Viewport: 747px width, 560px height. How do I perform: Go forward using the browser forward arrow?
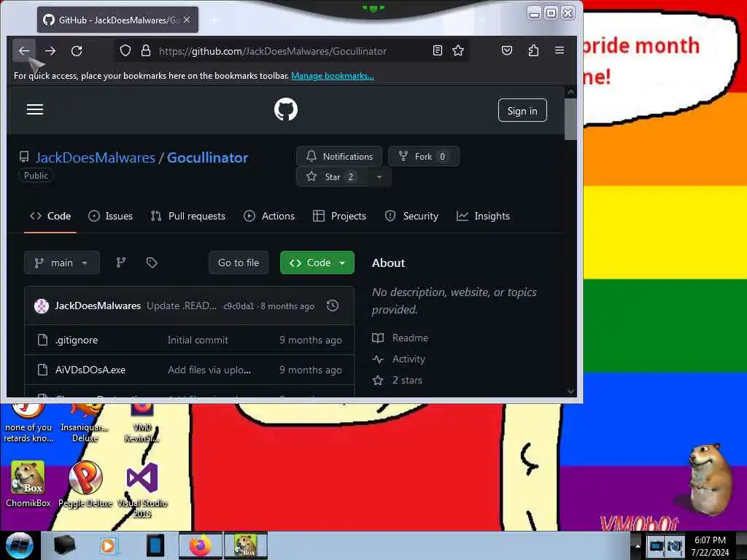(x=50, y=50)
